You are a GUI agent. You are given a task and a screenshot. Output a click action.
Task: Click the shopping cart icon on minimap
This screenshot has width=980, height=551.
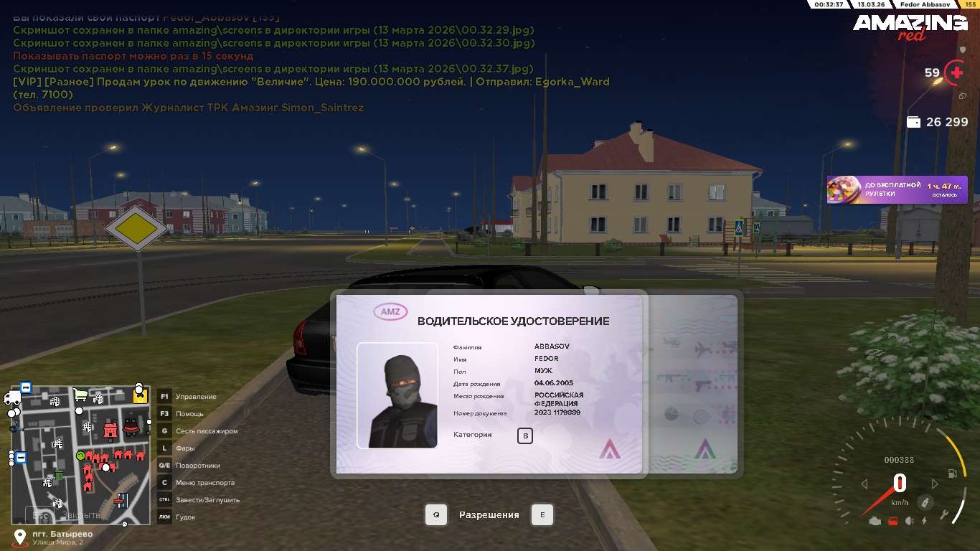pyautogui.click(x=81, y=395)
